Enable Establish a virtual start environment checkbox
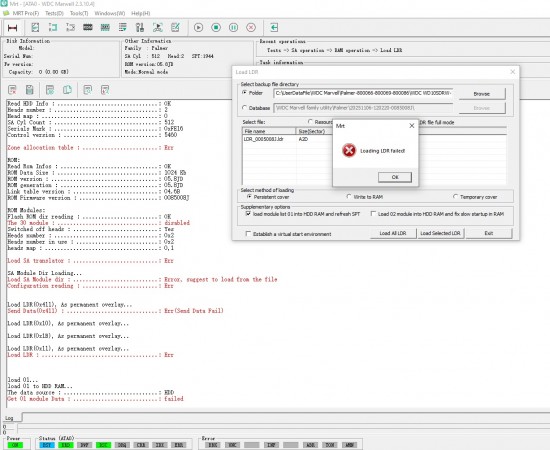This screenshot has height=450, width=550. [x=248, y=234]
